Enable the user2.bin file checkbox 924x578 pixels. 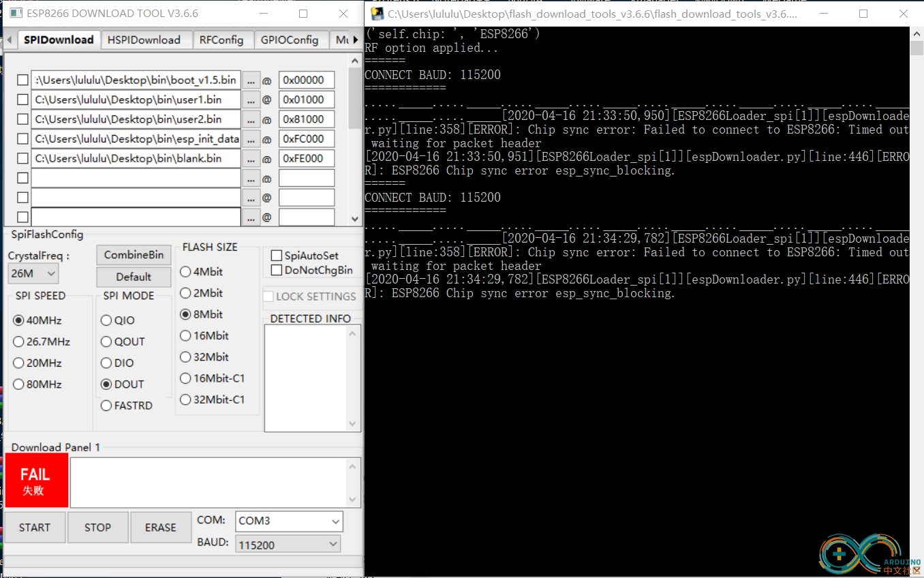22,120
